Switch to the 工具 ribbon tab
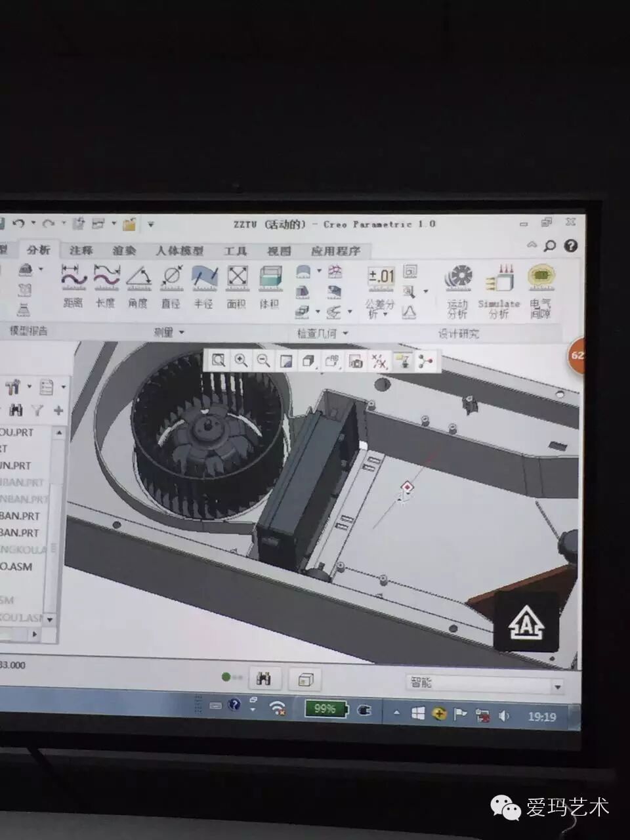This screenshot has width=630, height=840. [x=235, y=251]
